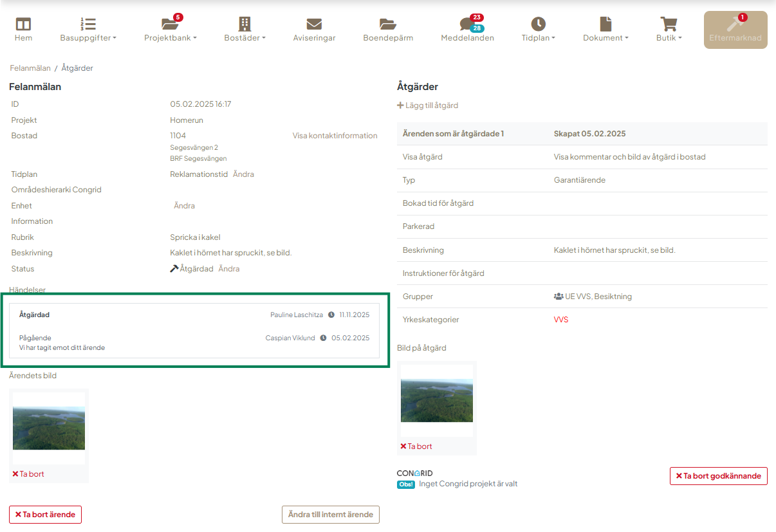Viewport: 776px width, 532px height.
Task: Open the Tidplan dropdown menu
Action: (538, 38)
